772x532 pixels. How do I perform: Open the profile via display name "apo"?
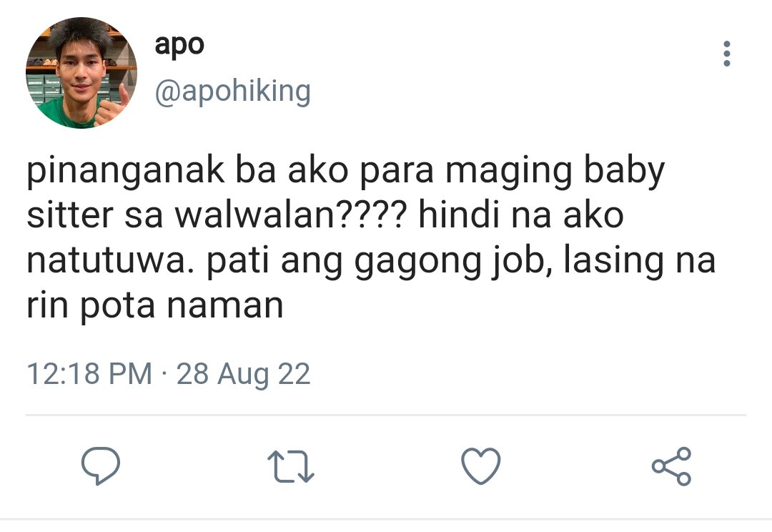[x=179, y=45]
